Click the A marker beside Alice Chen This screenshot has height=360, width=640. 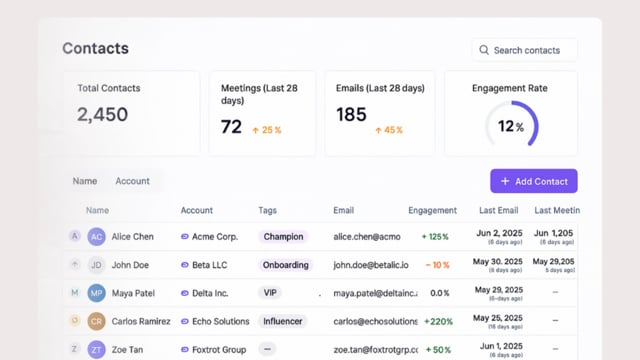click(x=75, y=236)
